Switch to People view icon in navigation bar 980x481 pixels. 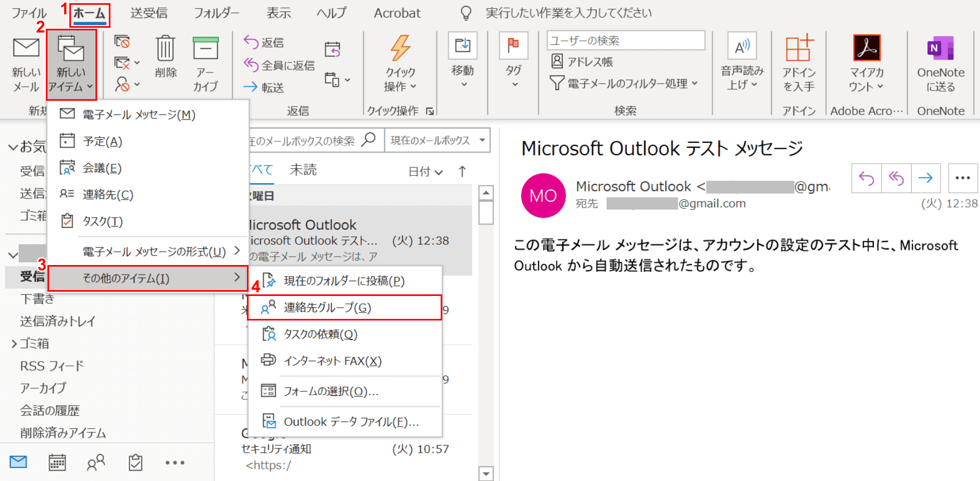pyautogui.click(x=96, y=462)
